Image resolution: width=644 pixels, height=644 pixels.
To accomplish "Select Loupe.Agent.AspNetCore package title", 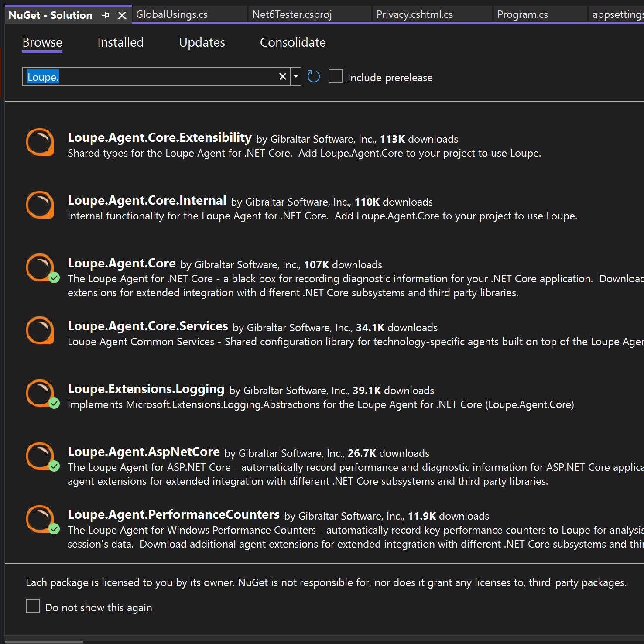I will tap(144, 452).
